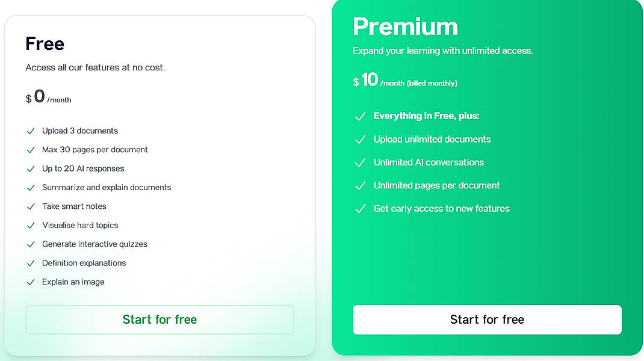The image size is (644, 361).
Task: Click the checkmark next to Explain an image
Action: [x=31, y=282]
